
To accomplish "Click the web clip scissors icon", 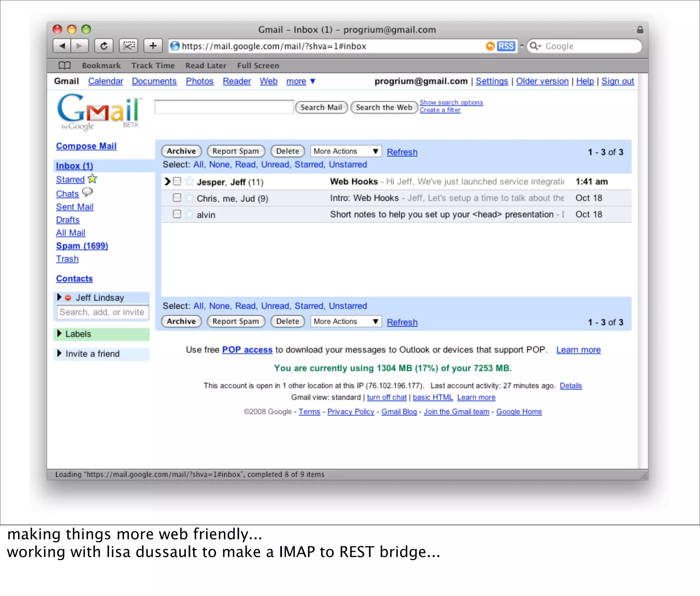I will tap(129, 46).
